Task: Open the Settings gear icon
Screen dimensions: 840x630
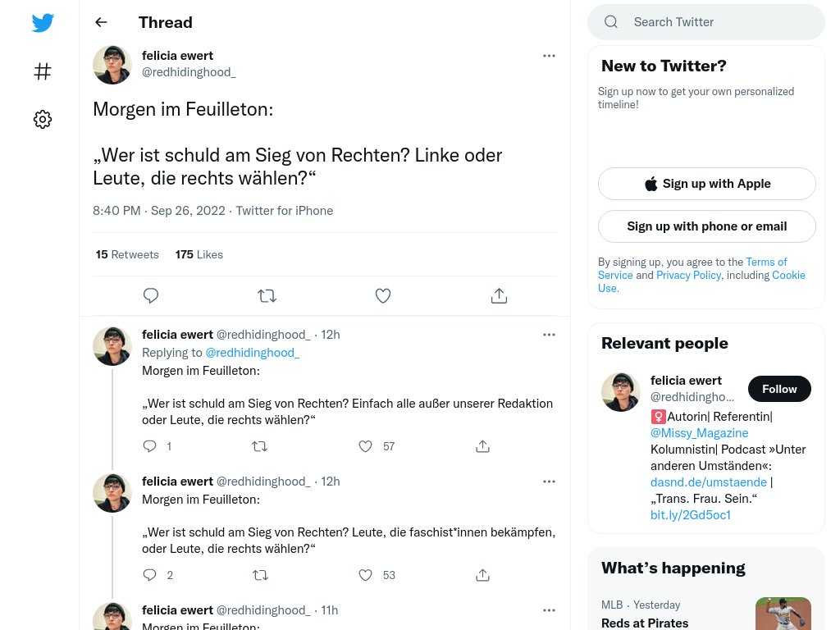Action: [x=43, y=119]
